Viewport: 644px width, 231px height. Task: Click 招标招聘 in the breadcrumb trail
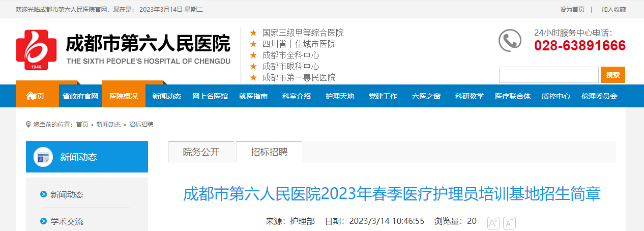coord(141,124)
